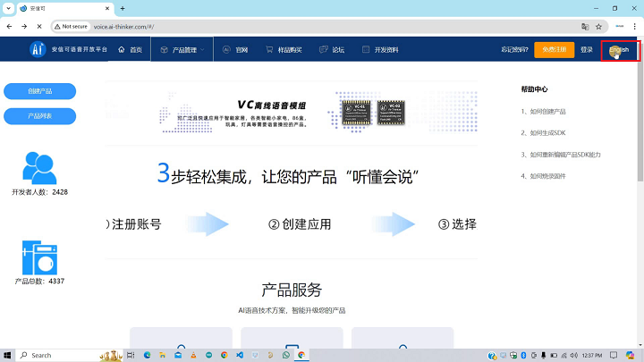
Task: Click the blue 创建产品 button
Action: [40, 91]
